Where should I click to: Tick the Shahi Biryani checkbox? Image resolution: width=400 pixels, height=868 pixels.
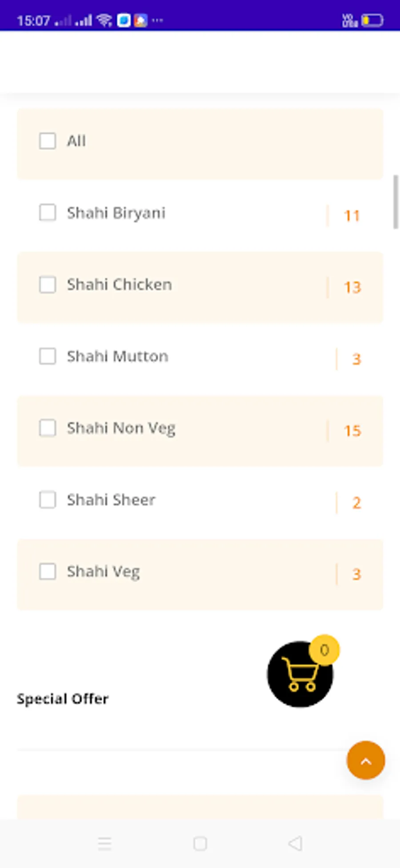tap(48, 212)
